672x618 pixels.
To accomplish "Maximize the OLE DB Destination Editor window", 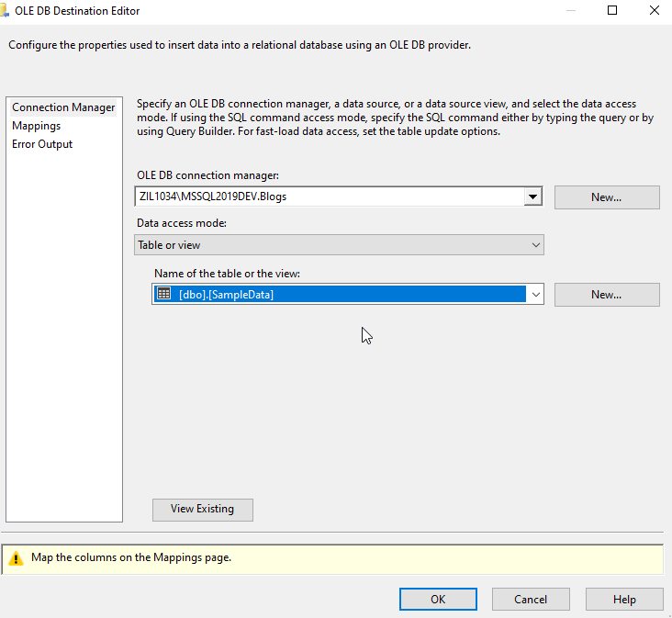I will click(612, 10).
